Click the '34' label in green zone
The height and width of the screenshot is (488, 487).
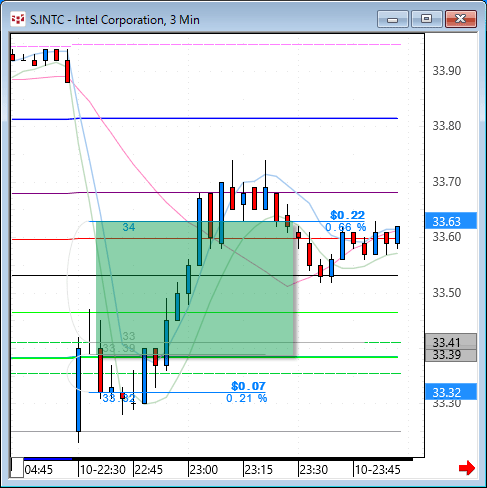[x=129, y=227]
